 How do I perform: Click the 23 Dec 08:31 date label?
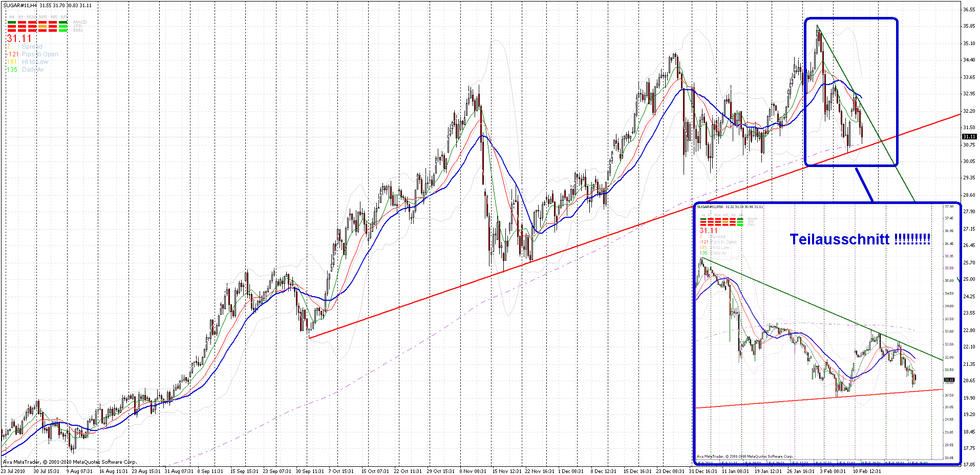point(671,471)
